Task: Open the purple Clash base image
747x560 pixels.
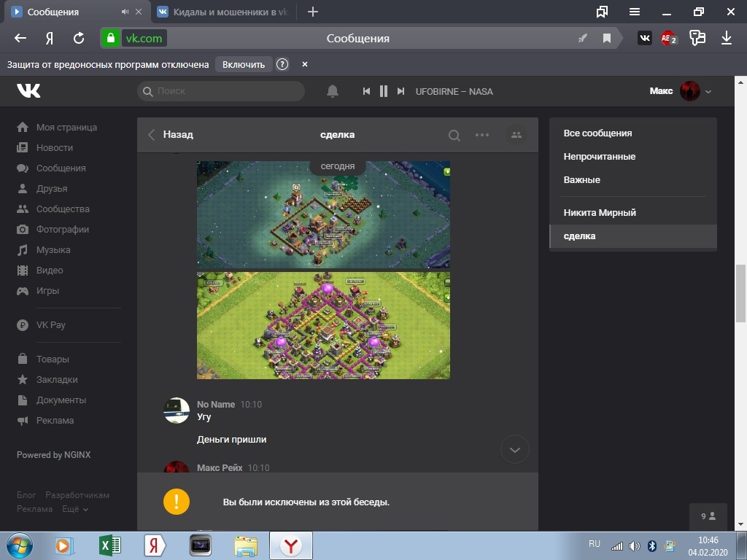Action: (x=323, y=325)
